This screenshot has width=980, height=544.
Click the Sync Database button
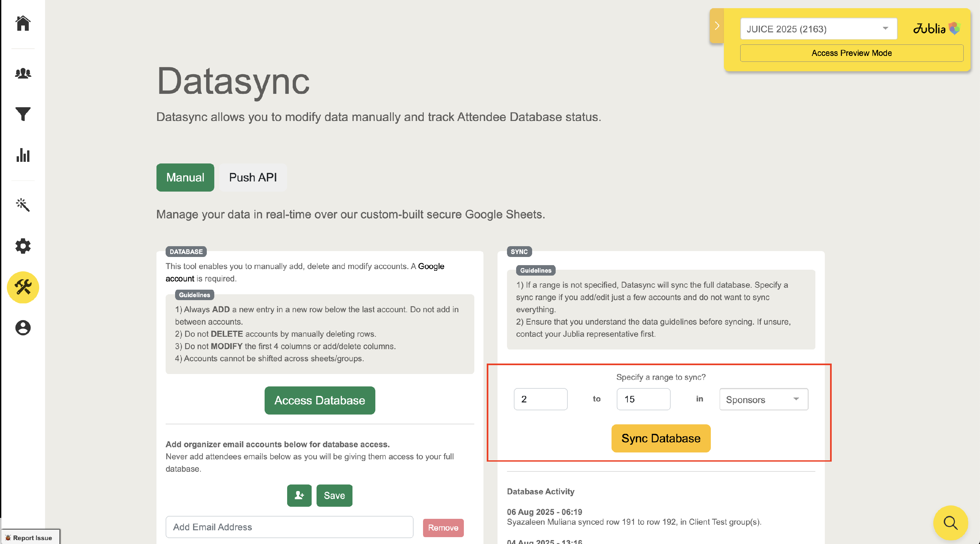[x=661, y=438]
